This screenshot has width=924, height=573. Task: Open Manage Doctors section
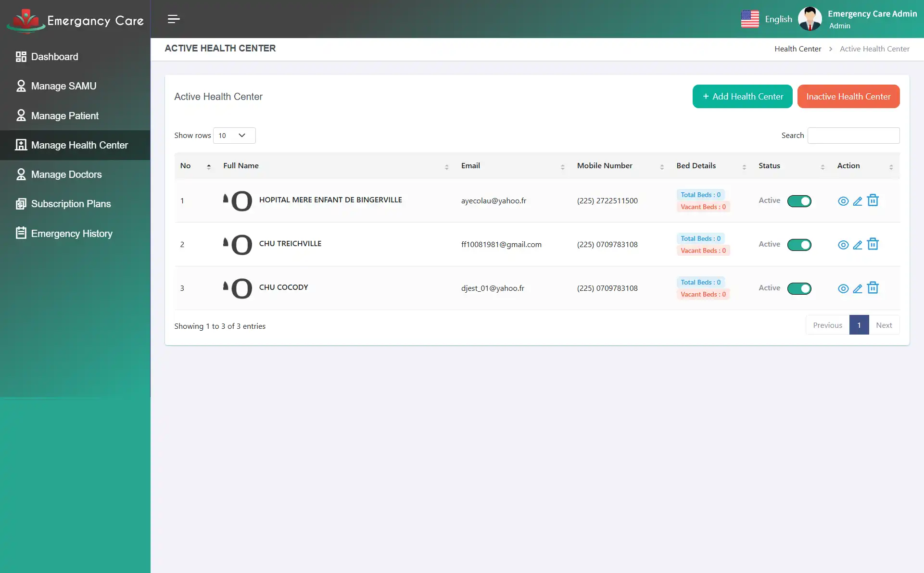[66, 174]
